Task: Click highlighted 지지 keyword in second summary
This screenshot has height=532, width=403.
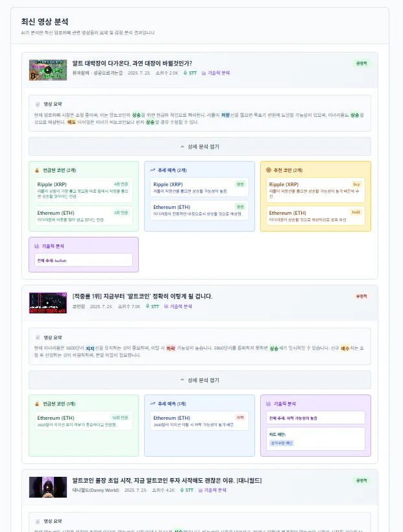Action: (x=90, y=348)
